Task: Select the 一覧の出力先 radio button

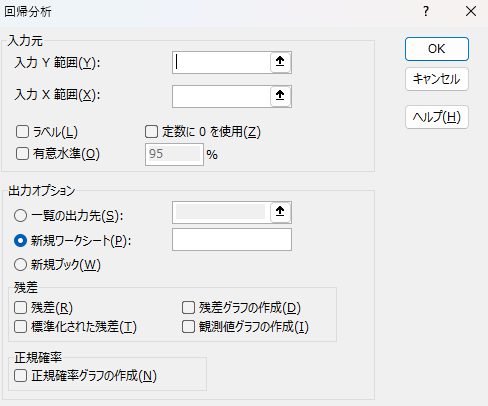Action: click(x=20, y=216)
